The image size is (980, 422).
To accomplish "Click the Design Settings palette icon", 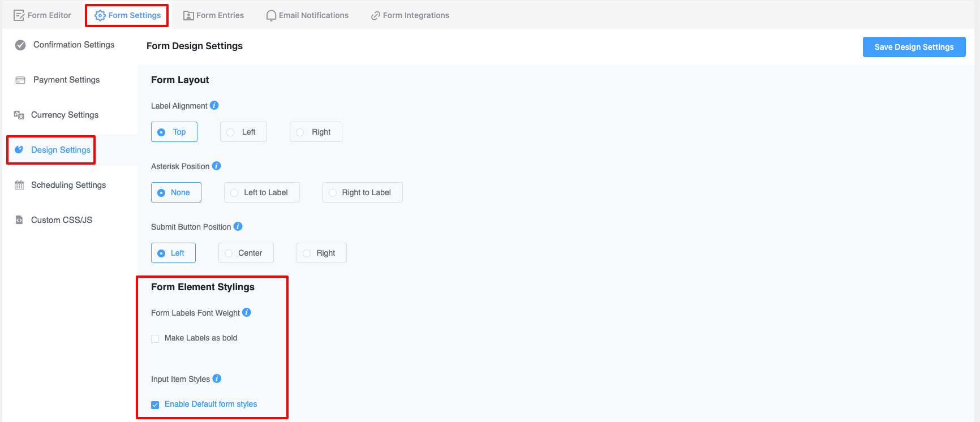I will click(x=19, y=150).
